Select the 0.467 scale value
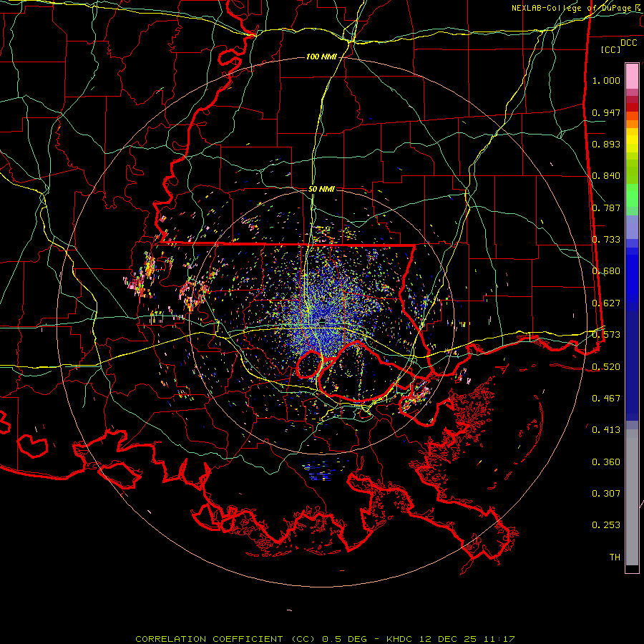644x644 pixels. tap(606, 399)
